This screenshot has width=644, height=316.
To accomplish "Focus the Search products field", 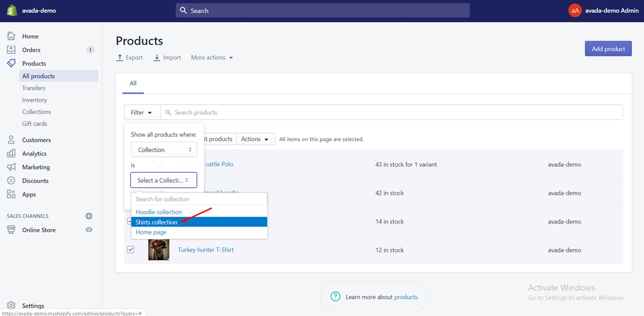I will click(x=392, y=112).
